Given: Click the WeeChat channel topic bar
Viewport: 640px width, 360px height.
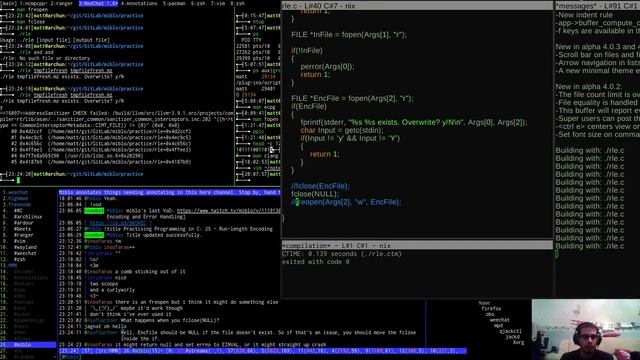Looking at the screenshot, I should coord(169,192).
